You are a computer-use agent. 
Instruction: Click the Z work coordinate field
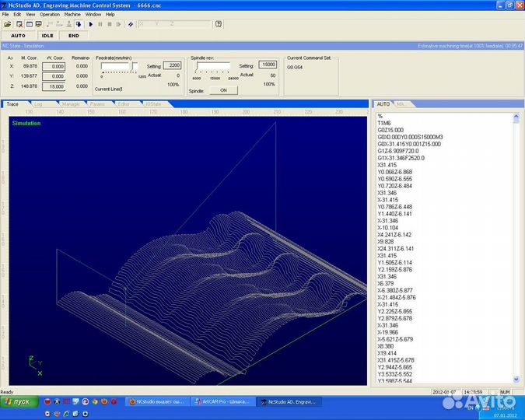tap(54, 86)
